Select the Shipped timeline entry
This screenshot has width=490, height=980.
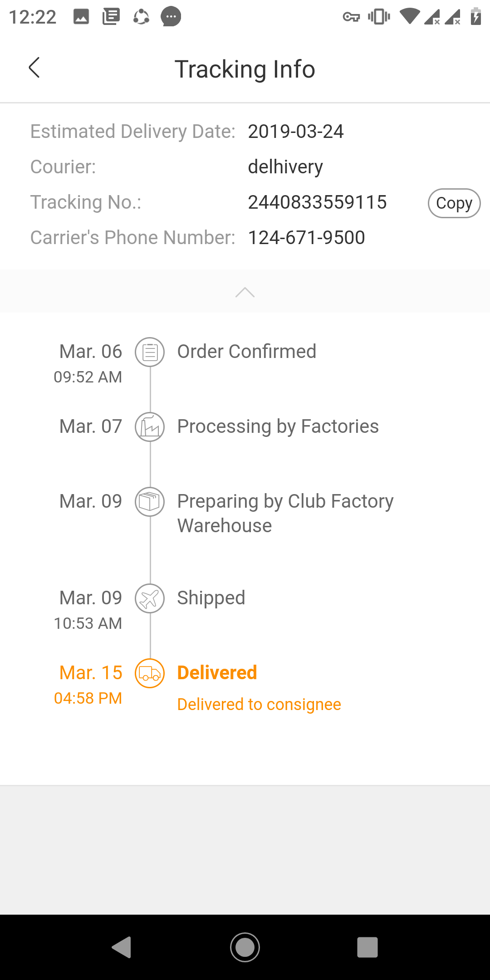pyautogui.click(x=211, y=598)
